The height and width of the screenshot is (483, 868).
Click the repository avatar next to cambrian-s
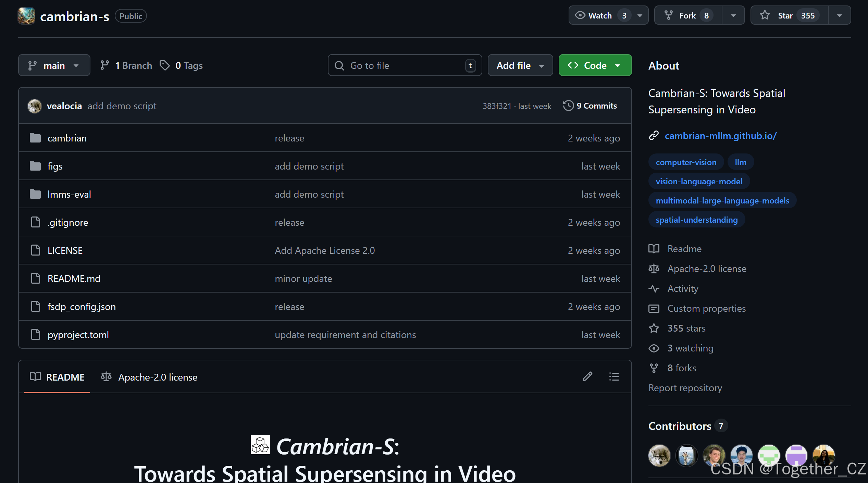pyautogui.click(x=26, y=16)
